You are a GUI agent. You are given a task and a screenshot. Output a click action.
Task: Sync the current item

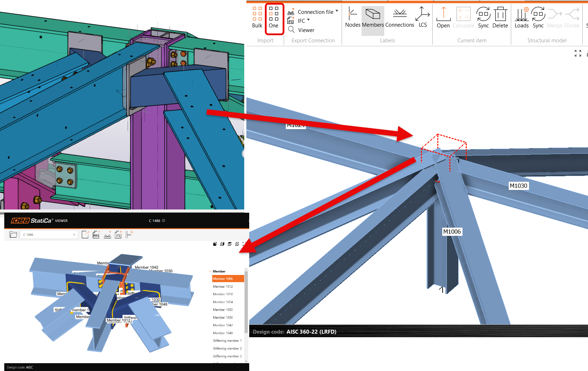coord(483,17)
